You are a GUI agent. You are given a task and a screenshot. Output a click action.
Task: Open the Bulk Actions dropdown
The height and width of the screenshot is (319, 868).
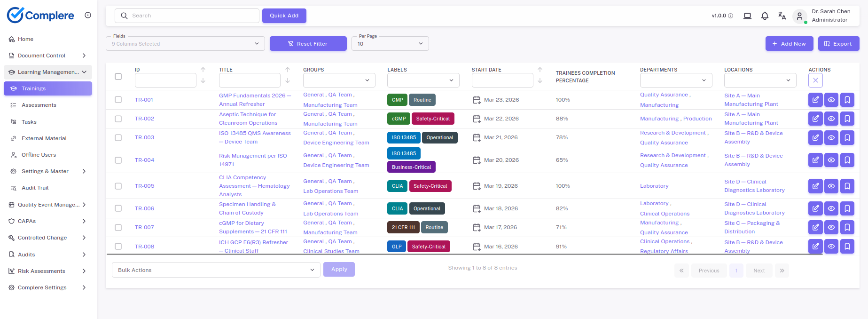point(216,270)
